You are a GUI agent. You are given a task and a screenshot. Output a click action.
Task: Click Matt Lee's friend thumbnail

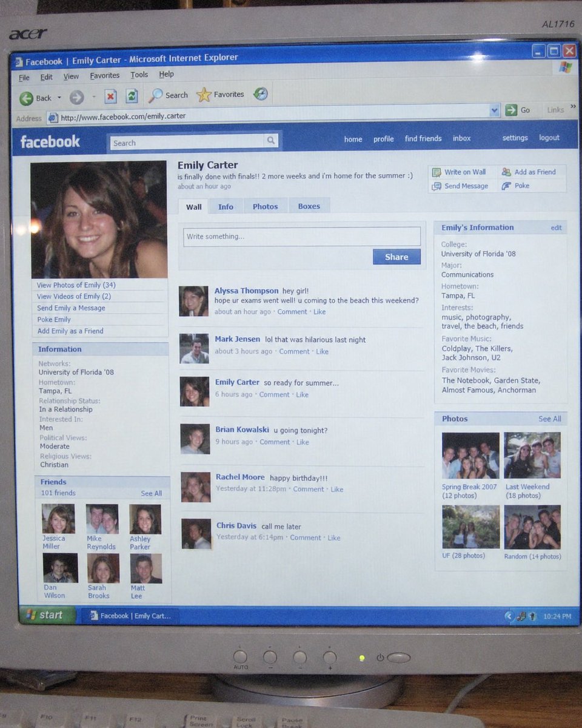pyautogui.click(x=146, y=568)
